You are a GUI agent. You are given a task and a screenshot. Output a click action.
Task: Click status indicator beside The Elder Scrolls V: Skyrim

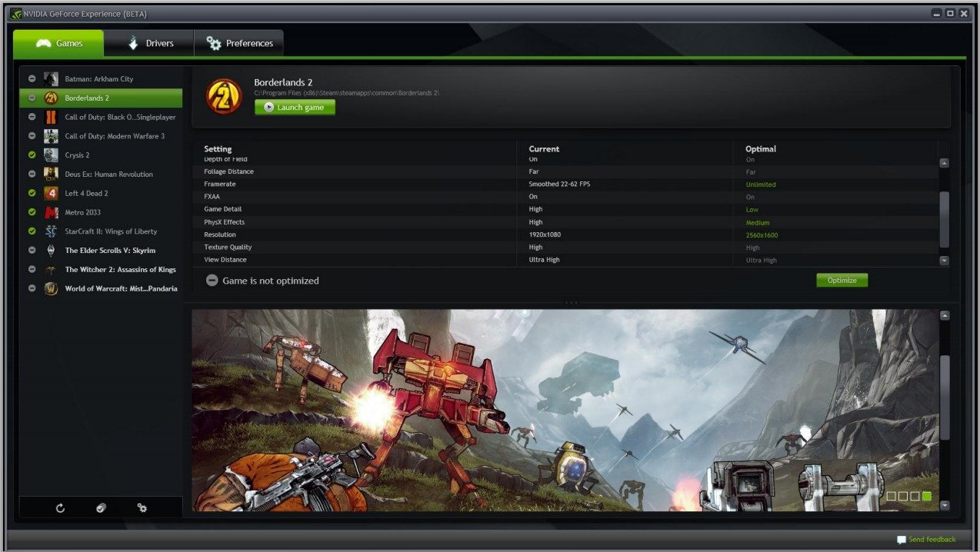pyautogui.click(x=32, y=251)
